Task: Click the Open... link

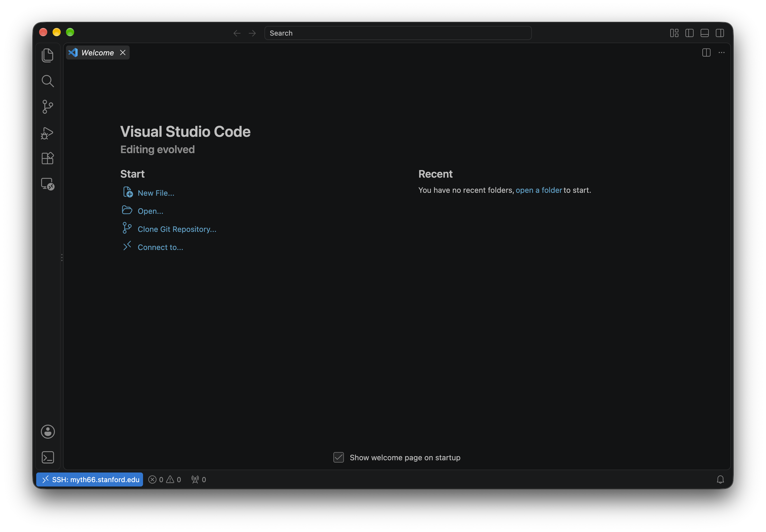Action: pyautogui.click(x=150, y=211)
